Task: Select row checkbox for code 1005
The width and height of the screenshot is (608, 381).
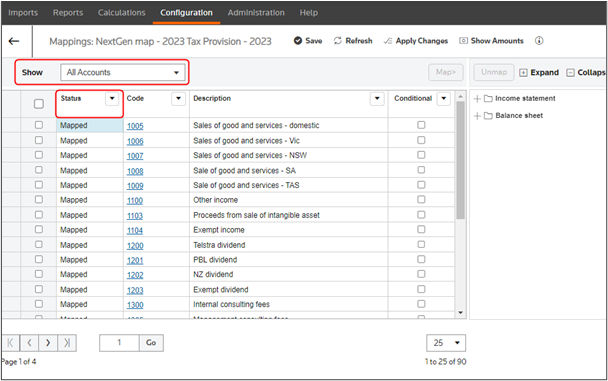Action: [x=39, y=125]
